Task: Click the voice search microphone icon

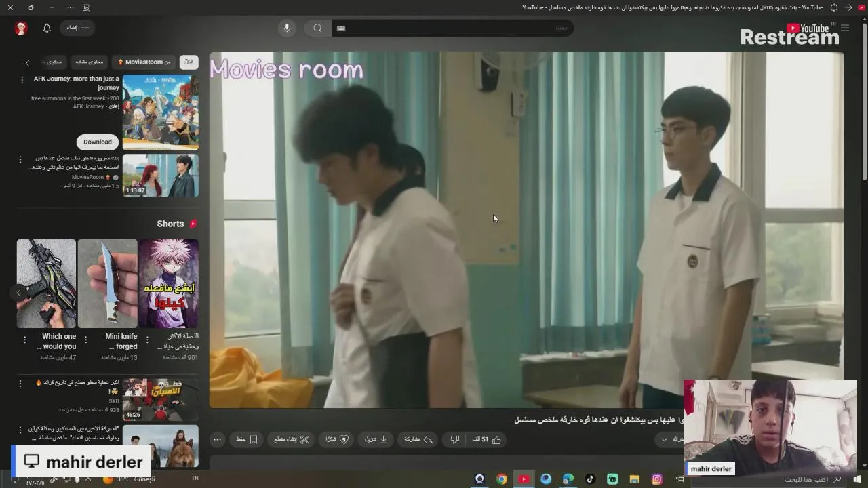Action: [287, 28]
